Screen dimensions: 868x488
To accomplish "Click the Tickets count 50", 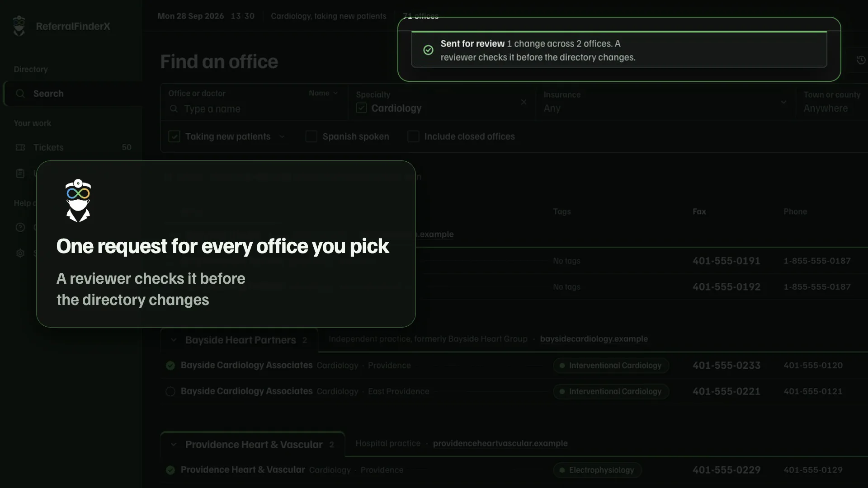I will pyautogui.click(x=127, y=147).
